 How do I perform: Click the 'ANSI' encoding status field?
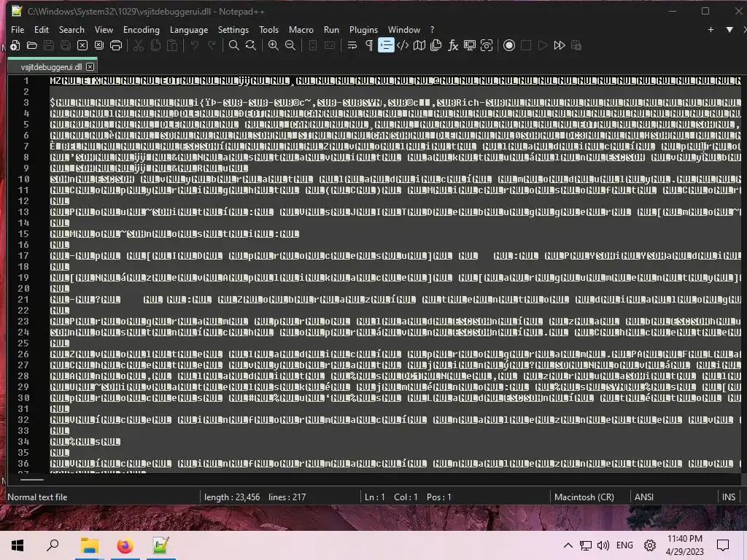644,497
